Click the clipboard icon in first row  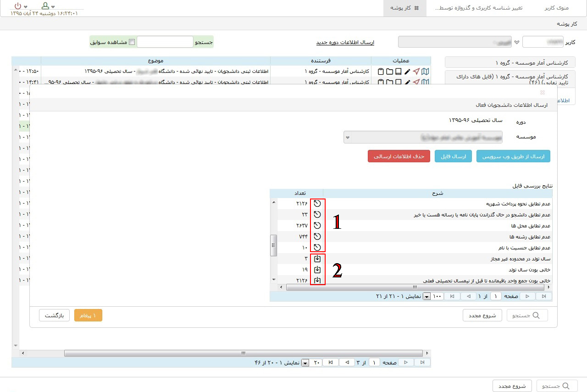[x=381, y=72]
